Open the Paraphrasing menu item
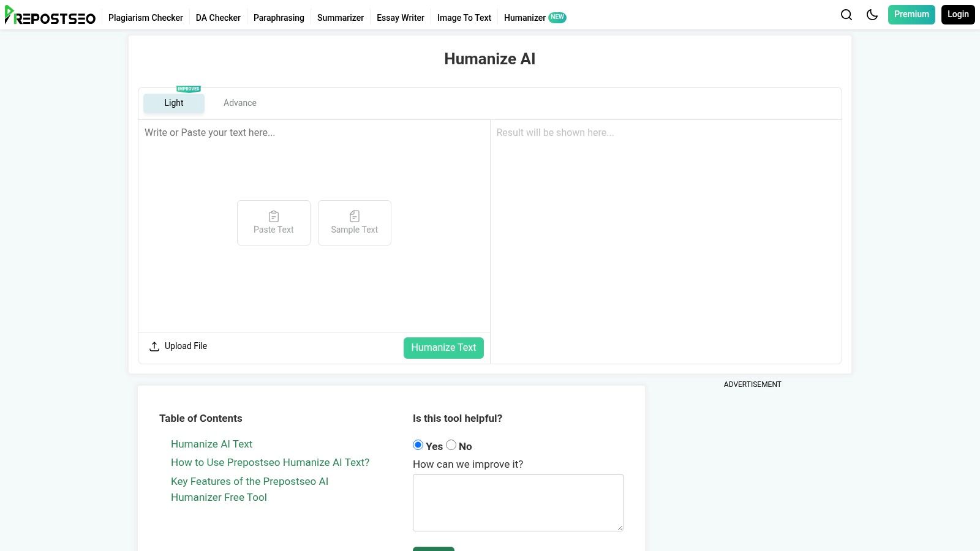The image size is (980, 551). pyautogui.click(x=279, y=18)
